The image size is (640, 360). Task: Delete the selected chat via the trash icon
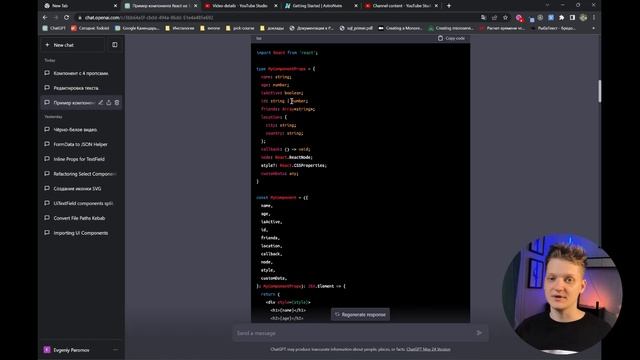(x=117, y=103)
